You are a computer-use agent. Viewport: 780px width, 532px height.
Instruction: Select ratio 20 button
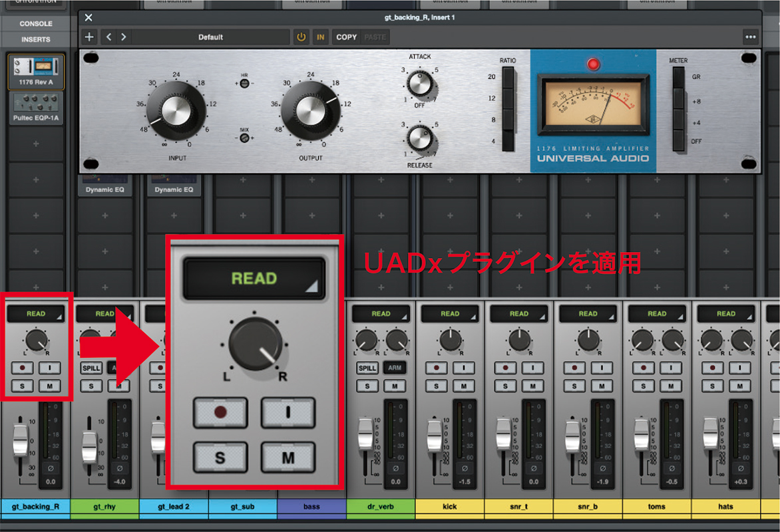pyautogui.click(x=507, y=78)
